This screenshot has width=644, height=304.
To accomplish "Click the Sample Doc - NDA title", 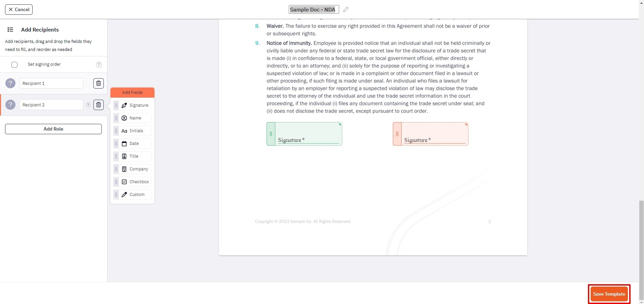I will (x=313, y=9).
